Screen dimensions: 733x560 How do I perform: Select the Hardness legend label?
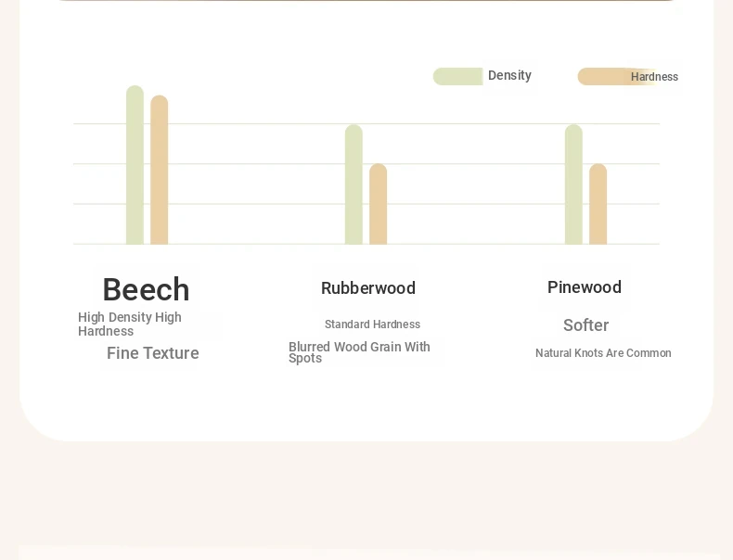[654, 77]
